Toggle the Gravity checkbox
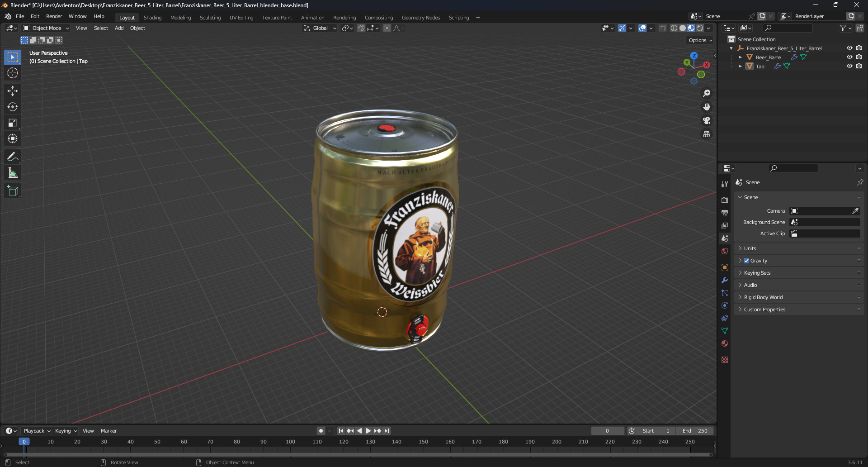The width and height of the screenshot is (868, 467). (746, 261)
